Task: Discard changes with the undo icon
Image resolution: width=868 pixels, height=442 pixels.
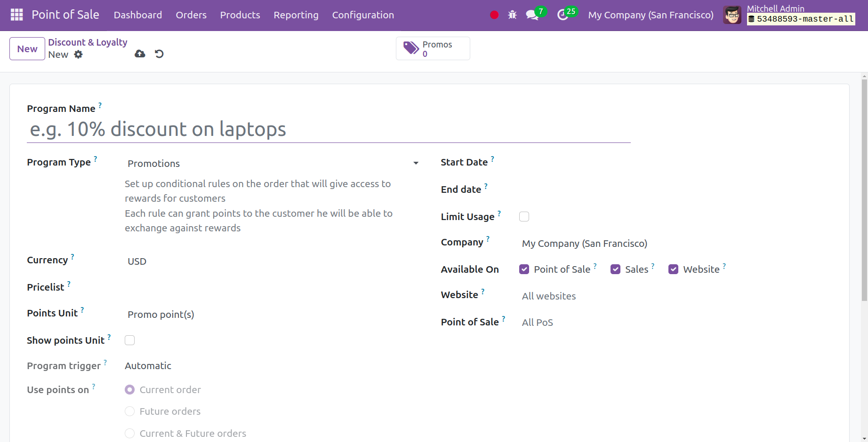Action: tap(159, 54)
